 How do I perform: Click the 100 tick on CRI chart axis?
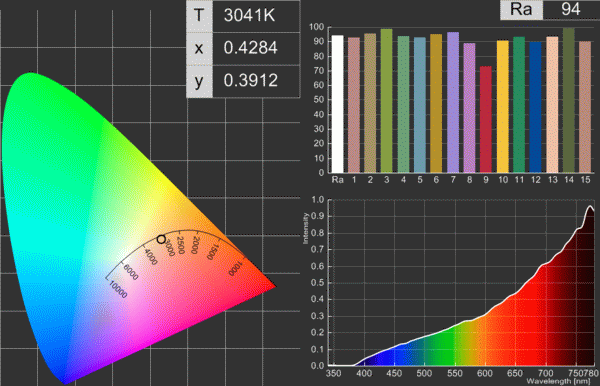(316, 27)
